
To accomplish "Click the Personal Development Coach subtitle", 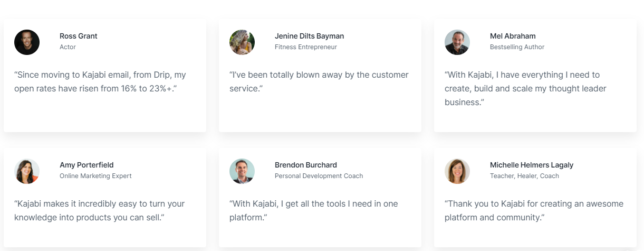I will pos(319,176).
